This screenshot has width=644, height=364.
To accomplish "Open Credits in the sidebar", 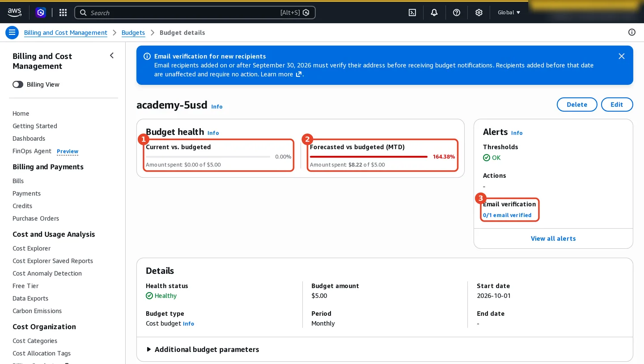I will pyautogui.click(x=22, y=206).
